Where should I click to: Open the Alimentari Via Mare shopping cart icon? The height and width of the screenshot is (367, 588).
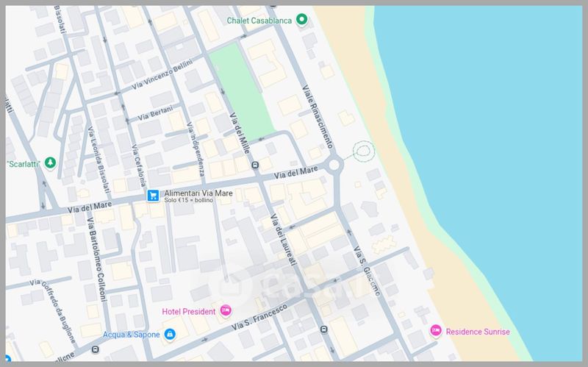[153, 196]
